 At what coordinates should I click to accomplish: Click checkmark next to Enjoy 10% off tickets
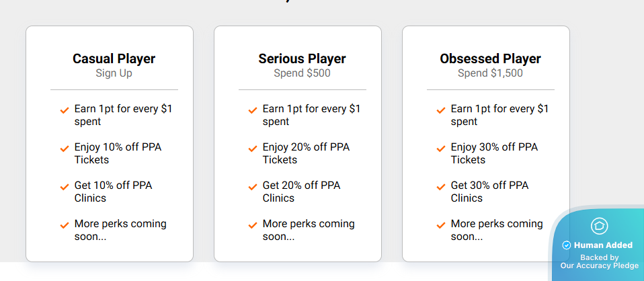[65, 149]
